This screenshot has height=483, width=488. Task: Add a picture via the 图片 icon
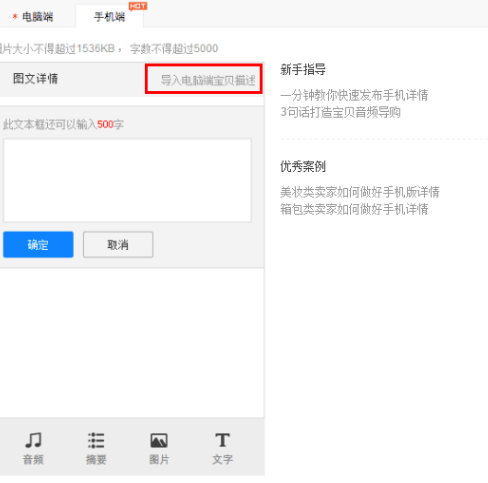click(x=159, y=448)
